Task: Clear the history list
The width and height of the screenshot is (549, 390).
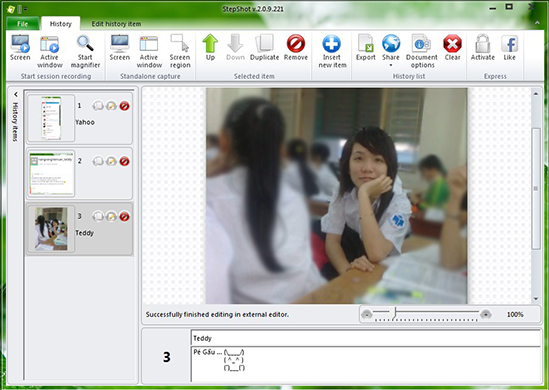Action: tap(452, 48)
